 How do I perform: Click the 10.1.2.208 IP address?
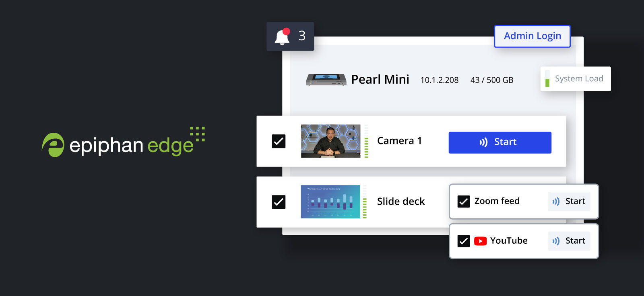[x=440, y=80]
